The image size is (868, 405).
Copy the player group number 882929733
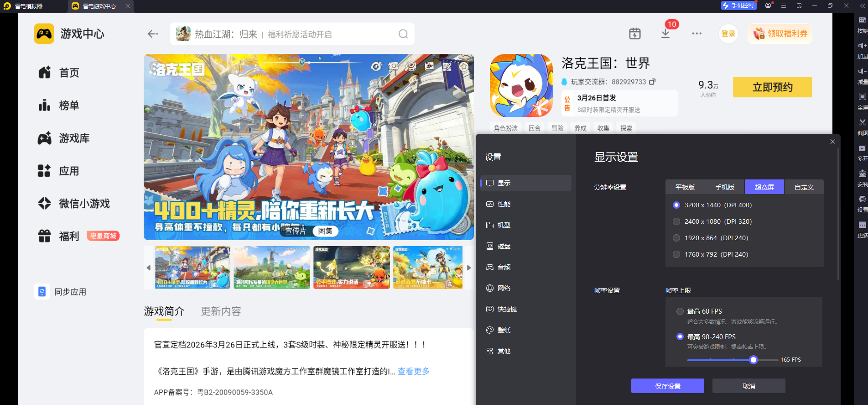(652, 82)
